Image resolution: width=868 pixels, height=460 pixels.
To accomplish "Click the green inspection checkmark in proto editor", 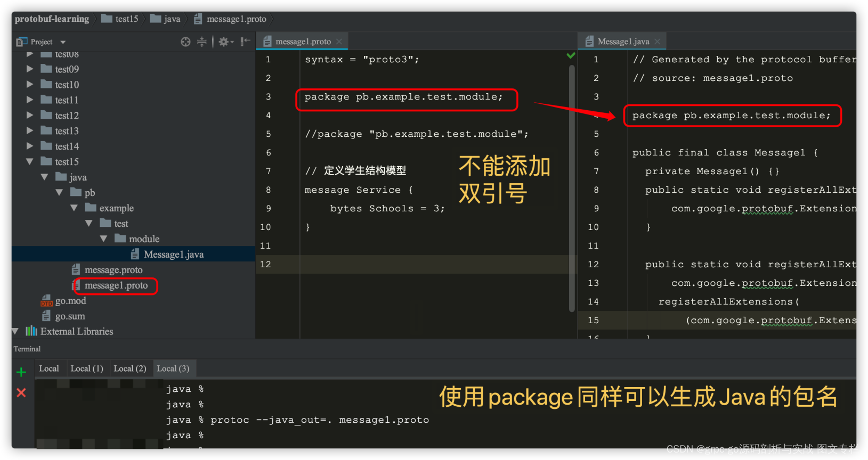I will (571, 55).
